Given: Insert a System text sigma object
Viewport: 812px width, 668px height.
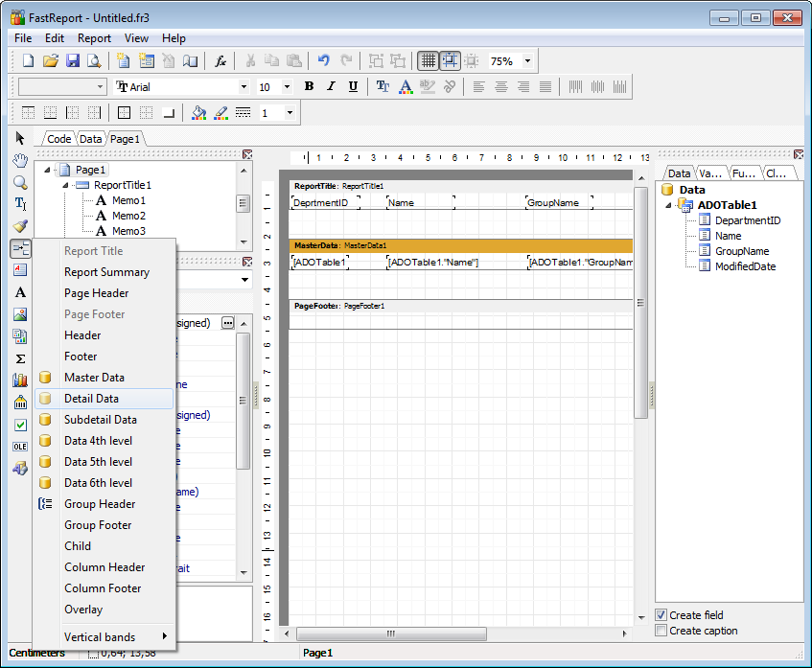Looking at the screenshot, I should coord(20,358).
